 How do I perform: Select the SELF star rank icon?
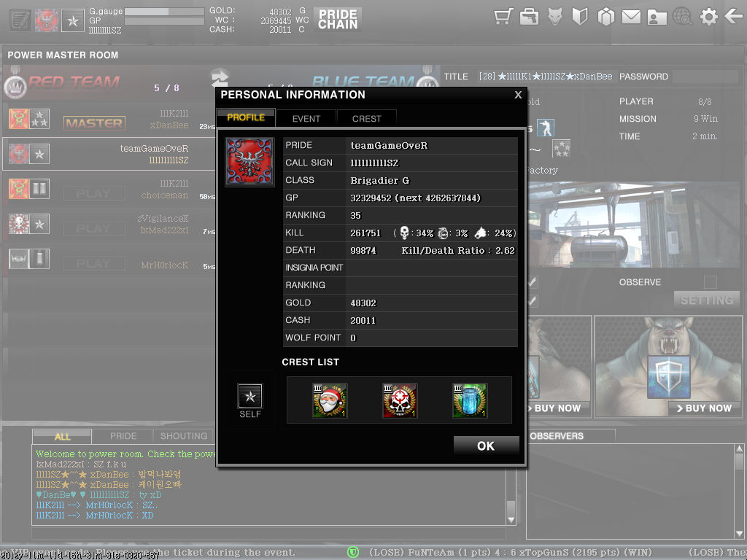click(250, 397)
